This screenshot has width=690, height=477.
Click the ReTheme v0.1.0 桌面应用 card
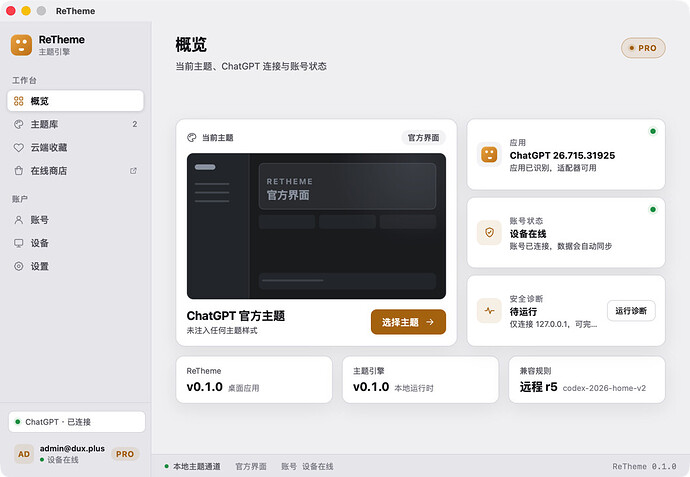point(254,380)
